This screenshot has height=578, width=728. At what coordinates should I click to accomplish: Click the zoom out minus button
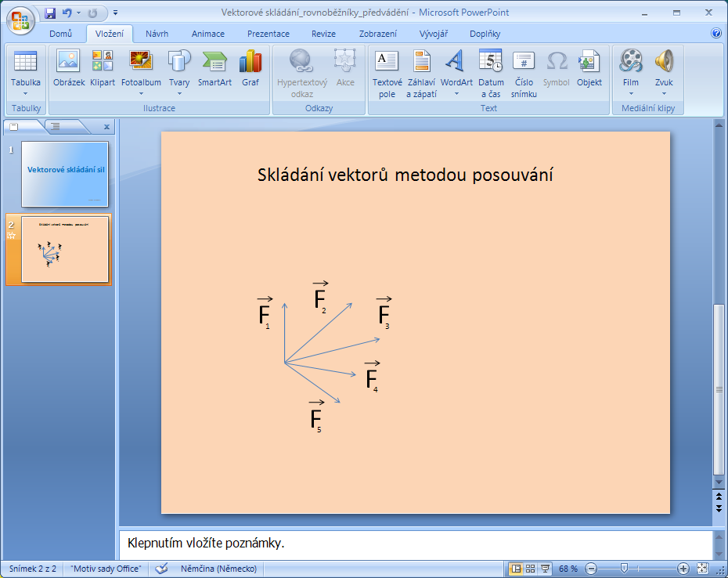click(x=590, y=569)
